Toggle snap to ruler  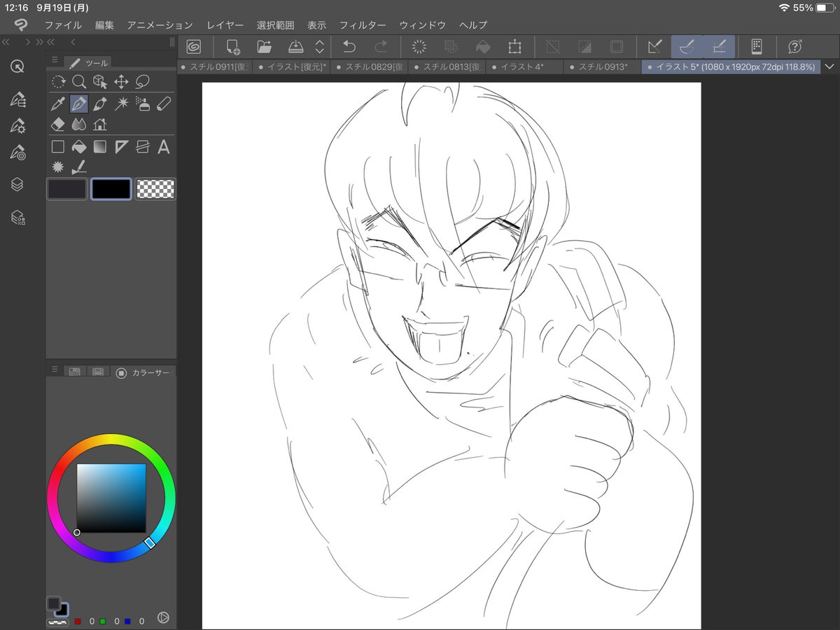(654, 47)
